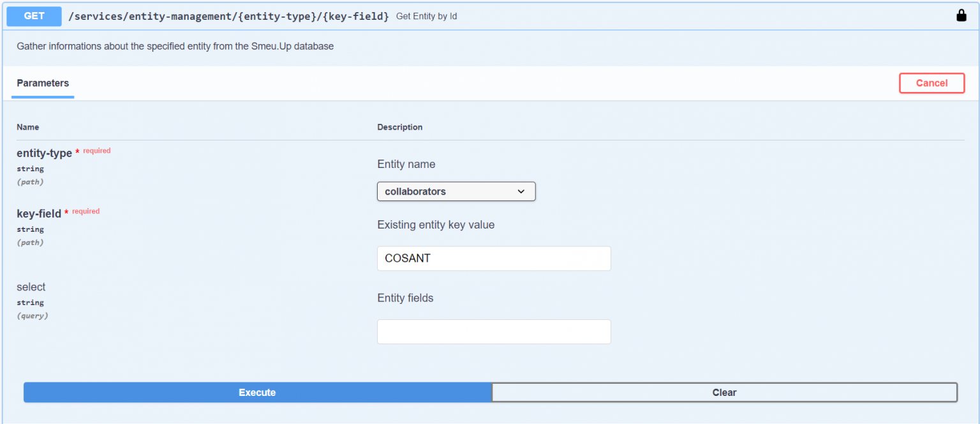Click the Description column header
The height and width of the screenshot is (424, 980).
pyautogui.click(x=399, y=127)
